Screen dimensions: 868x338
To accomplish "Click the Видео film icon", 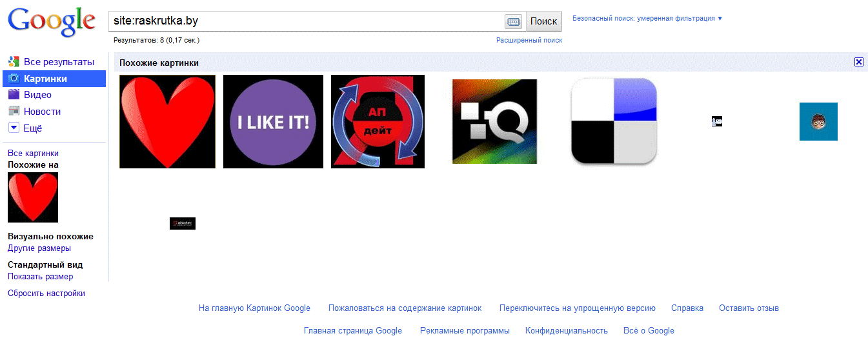I will point(14,95).
